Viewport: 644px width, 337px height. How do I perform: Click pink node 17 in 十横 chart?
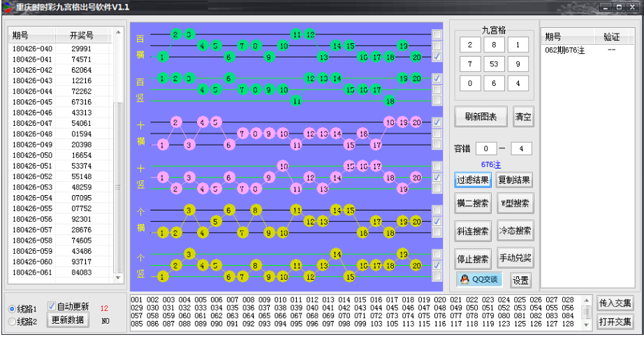[x=376, y=145]
